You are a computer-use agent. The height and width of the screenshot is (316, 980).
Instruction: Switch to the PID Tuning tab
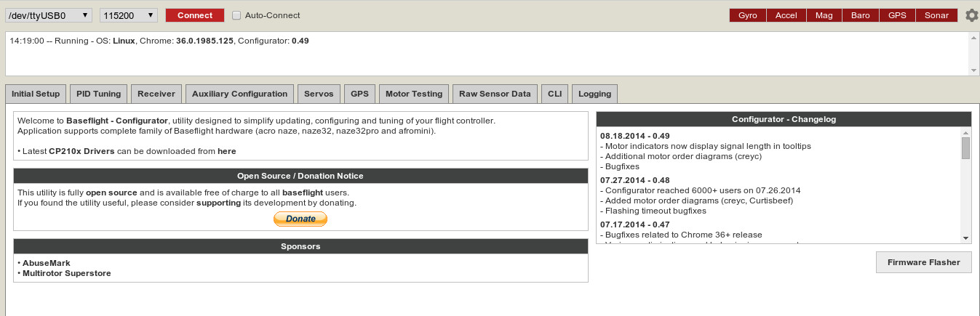click(x=98, y=94)
